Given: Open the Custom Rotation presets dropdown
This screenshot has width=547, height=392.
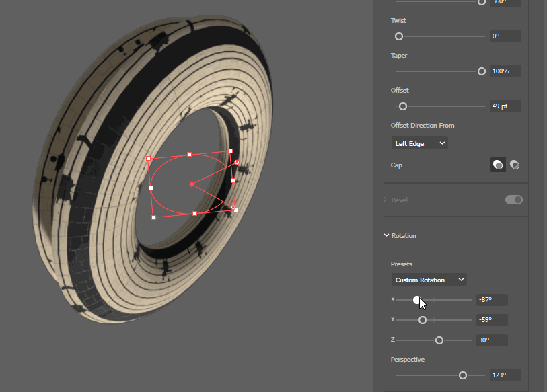Looking at the screenshot, I should (x=429, y=280).
